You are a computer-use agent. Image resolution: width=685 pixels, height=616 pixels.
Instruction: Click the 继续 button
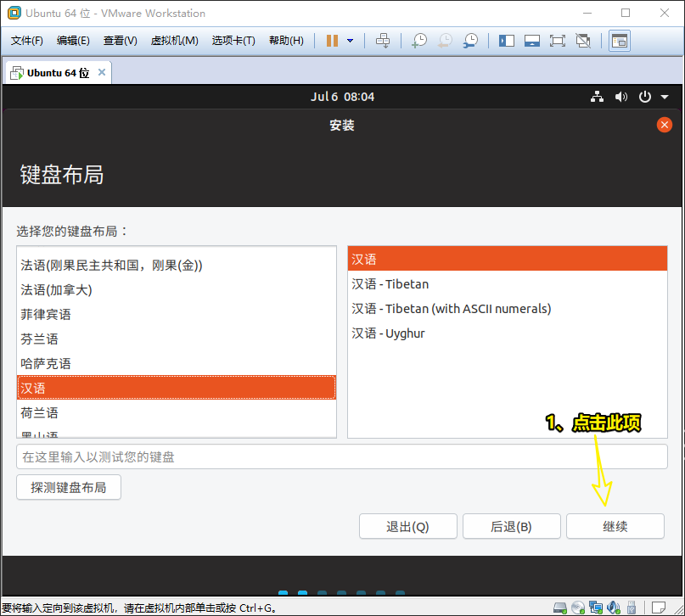point(615,526)
